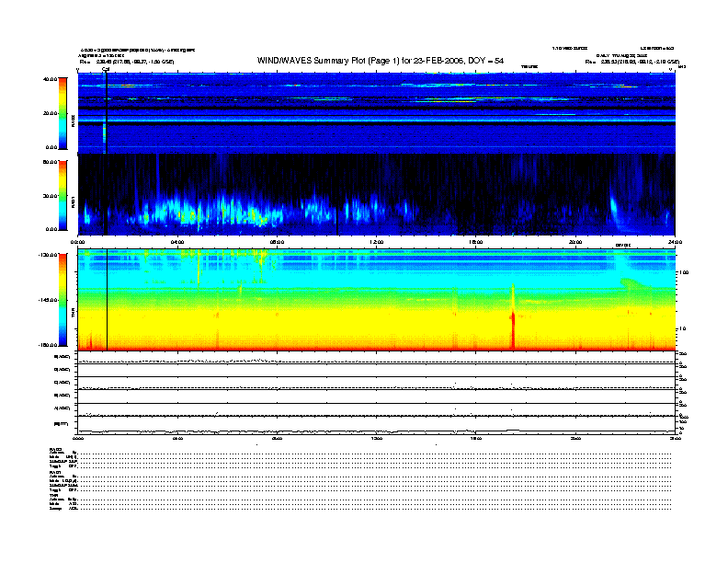Click the top blue RAD2 spectrogram panel
The height and width of the screenshot is (563, 728).
pos(377,113)
